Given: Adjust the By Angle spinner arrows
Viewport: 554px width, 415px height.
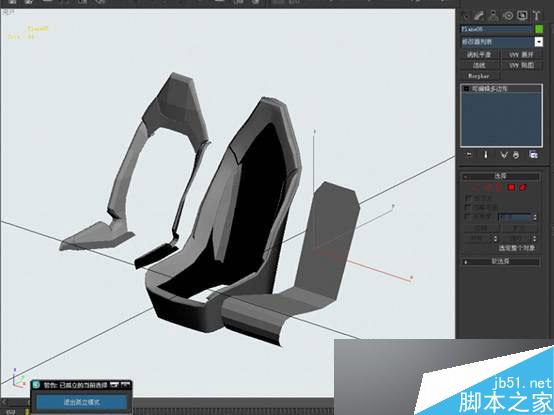Looking at the screenshot, I should point(535,217).
